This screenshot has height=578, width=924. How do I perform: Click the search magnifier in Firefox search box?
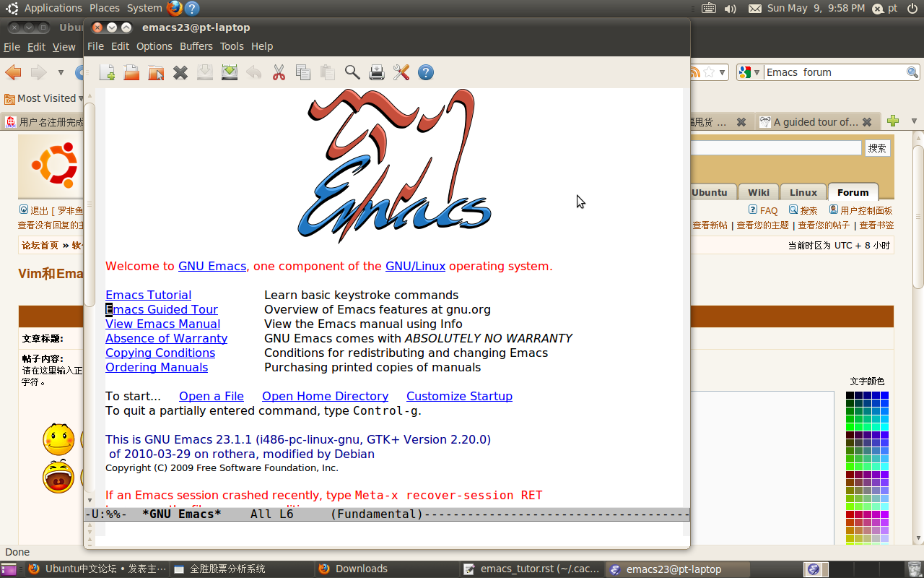click(x=912, y=72)
